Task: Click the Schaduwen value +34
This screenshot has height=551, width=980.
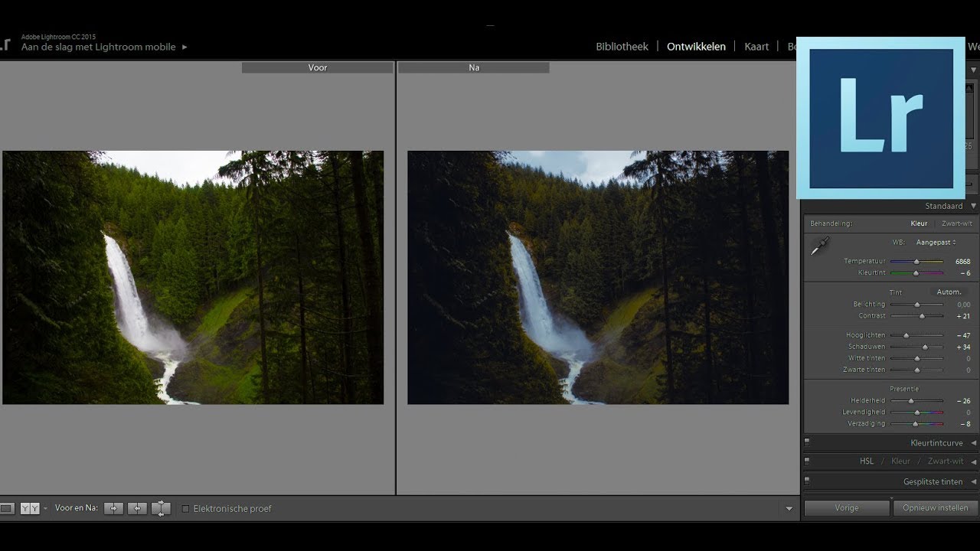Action: tap(963, 347)
